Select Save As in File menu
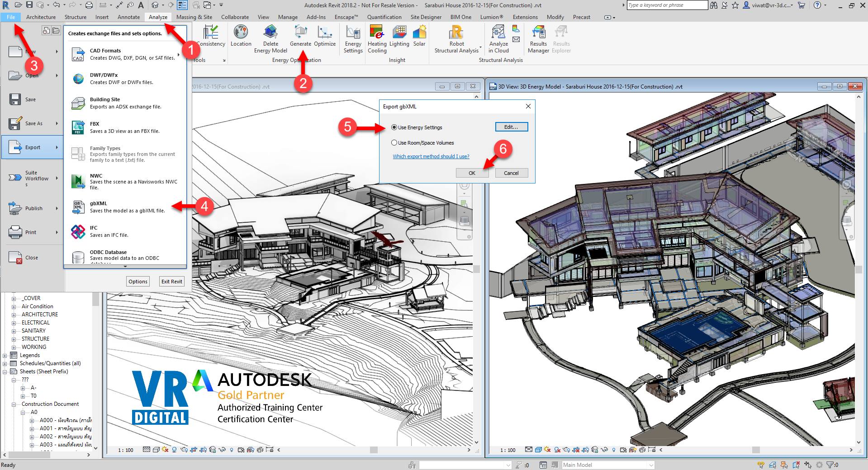Image resolution: width=868 pixels, height=470 pixels. tap(33, 123)
